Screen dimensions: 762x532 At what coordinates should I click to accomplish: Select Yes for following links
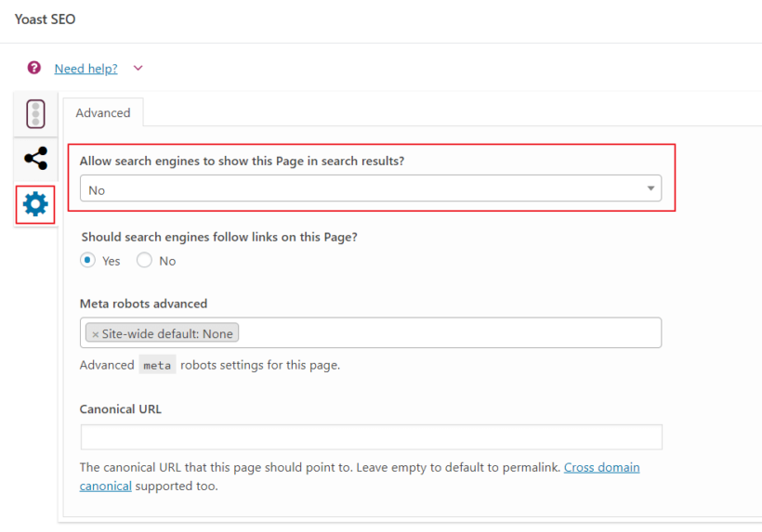coord(87,260)
